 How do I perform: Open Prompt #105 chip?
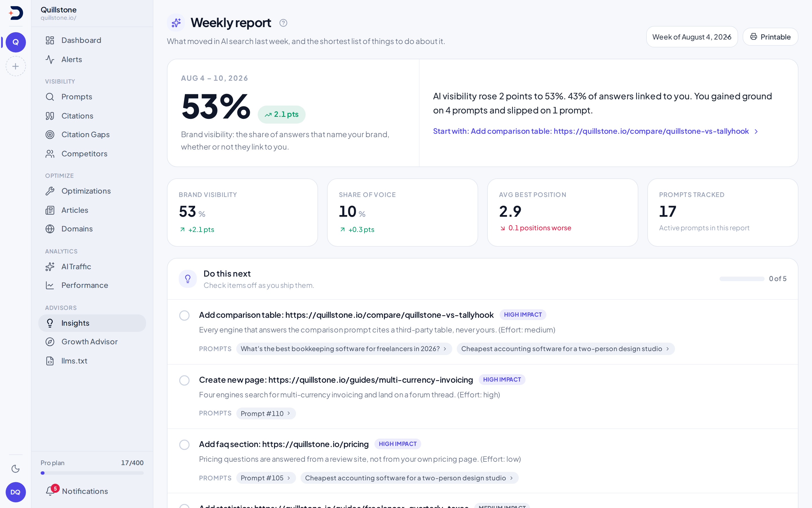coord(266,478)
